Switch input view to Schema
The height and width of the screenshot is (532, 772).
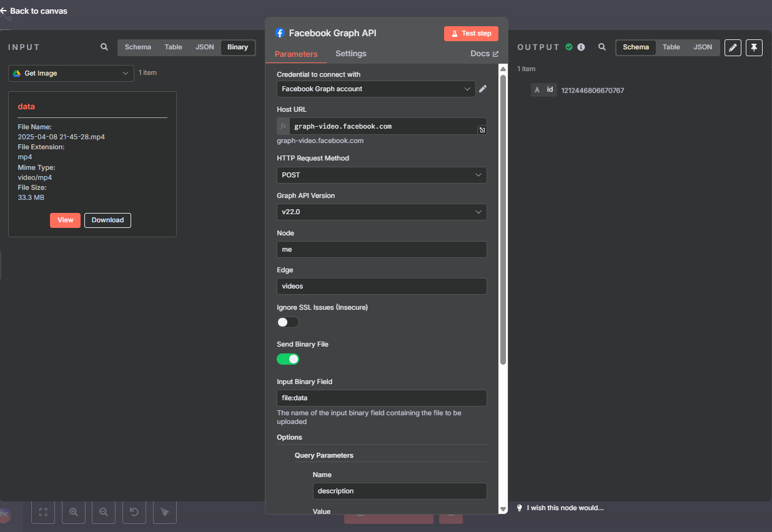pos(137,47)
